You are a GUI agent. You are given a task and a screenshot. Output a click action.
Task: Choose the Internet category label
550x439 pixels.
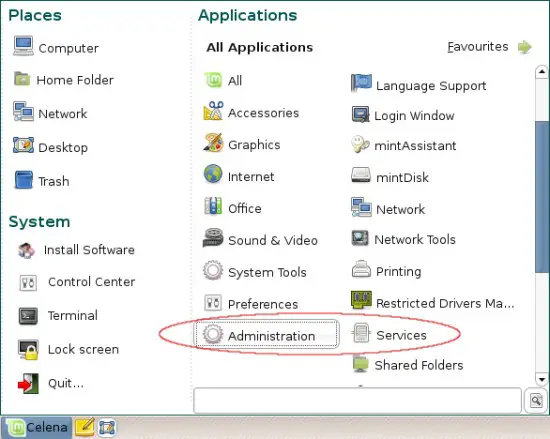pyautogui.click(x=251, y=177)
